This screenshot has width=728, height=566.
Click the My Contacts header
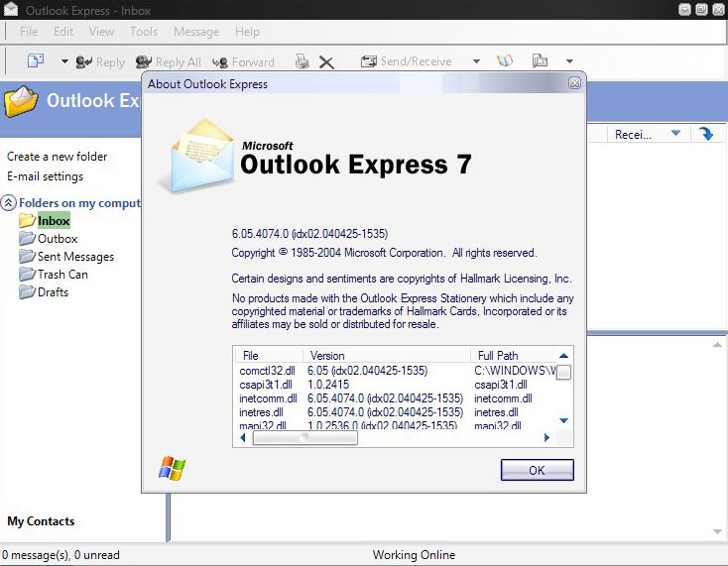point(41,521)
